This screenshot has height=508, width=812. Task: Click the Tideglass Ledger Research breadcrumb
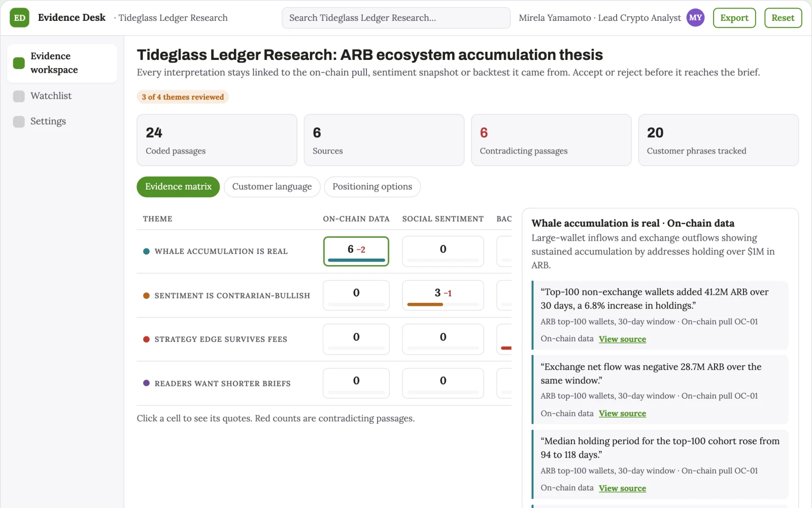(x=173, y=18)
